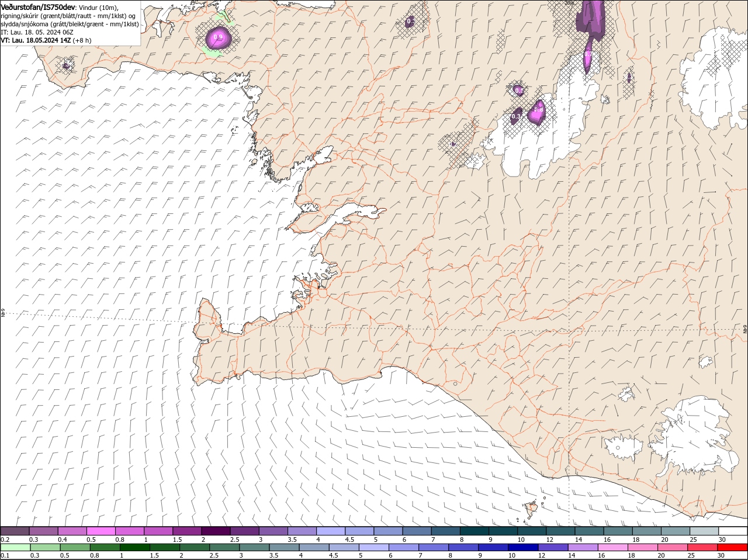Click the '64N' latitude label on the left edge
The height and width of the screenshot is (560, 748).
tap(3, 313)
